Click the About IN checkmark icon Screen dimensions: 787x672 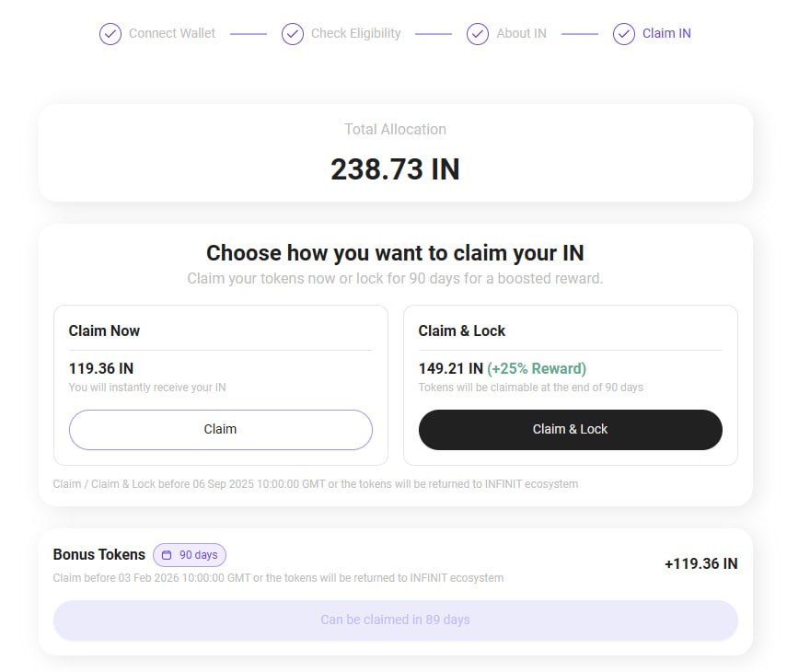click(x=478, y=34)
